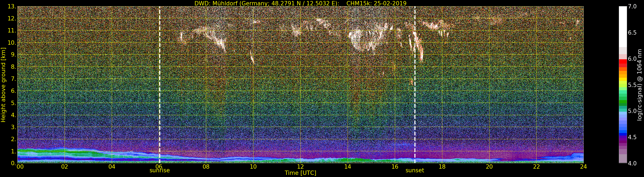The width and height of the screenshot is (644, 177).
Task: Click height axis tick label '13.'
Action: pos(12,6)
